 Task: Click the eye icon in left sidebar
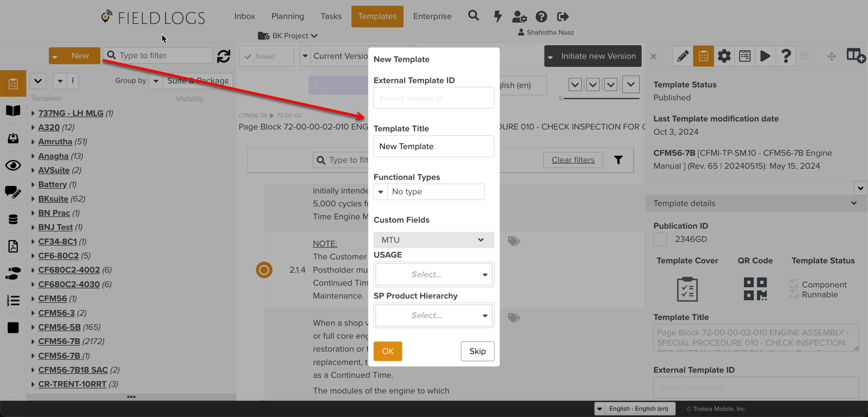pos(13,165)
